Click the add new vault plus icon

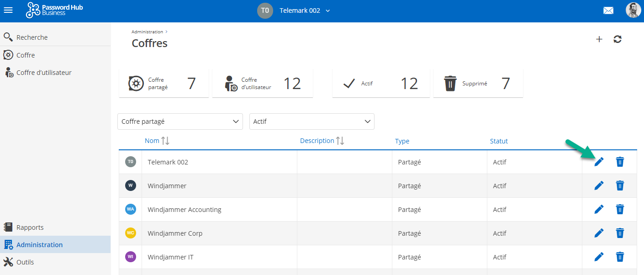pos(599,39)
